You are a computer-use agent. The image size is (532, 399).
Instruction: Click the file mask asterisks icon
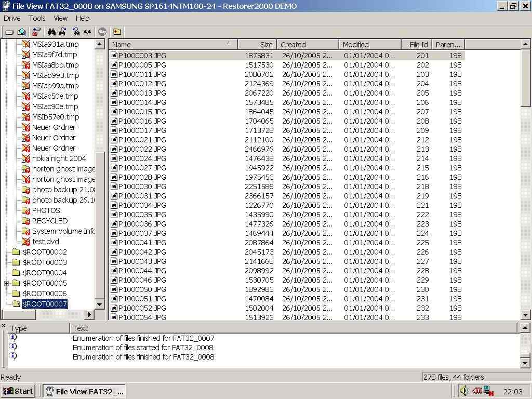[87, 32]
